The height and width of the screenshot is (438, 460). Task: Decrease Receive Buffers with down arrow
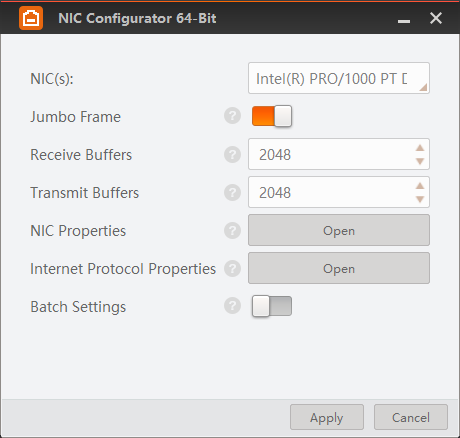point(420,161)
